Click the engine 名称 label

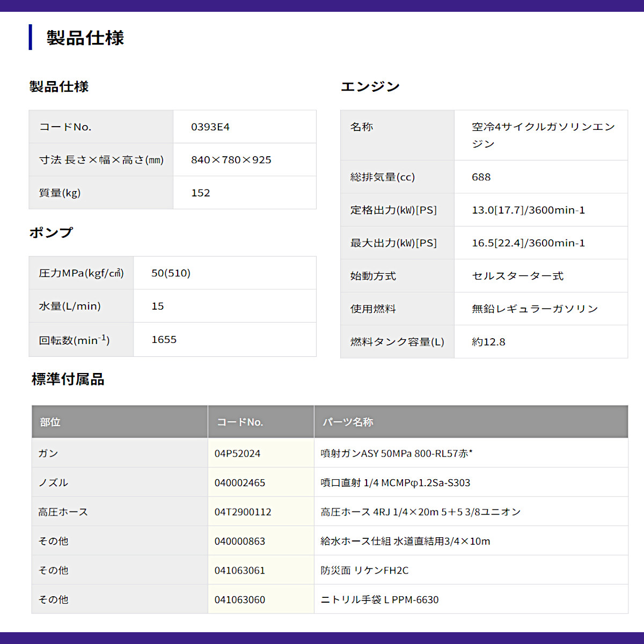(x=362, y=127)
